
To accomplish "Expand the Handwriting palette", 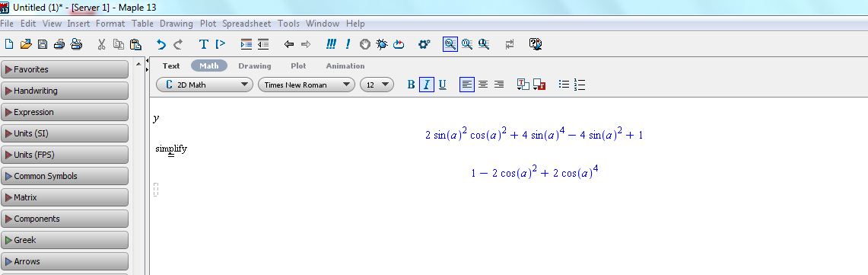I will click(65, 91).
